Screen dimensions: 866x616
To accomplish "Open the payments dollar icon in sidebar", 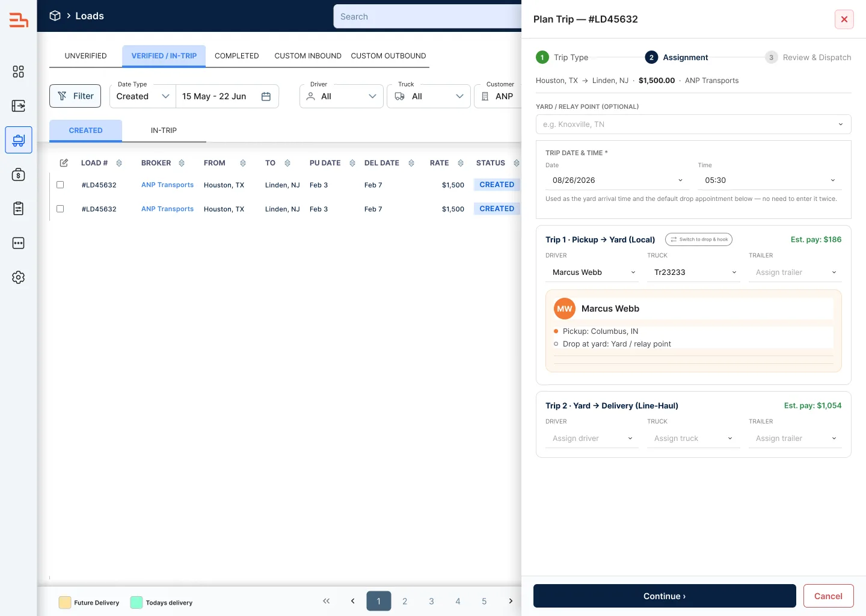I will (19, 174).
